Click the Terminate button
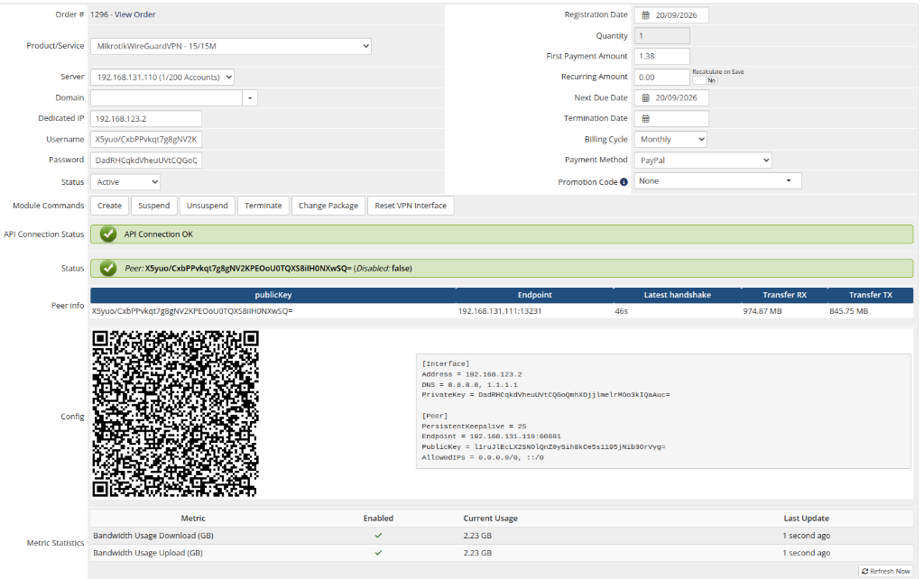 [x=263, y=206]
